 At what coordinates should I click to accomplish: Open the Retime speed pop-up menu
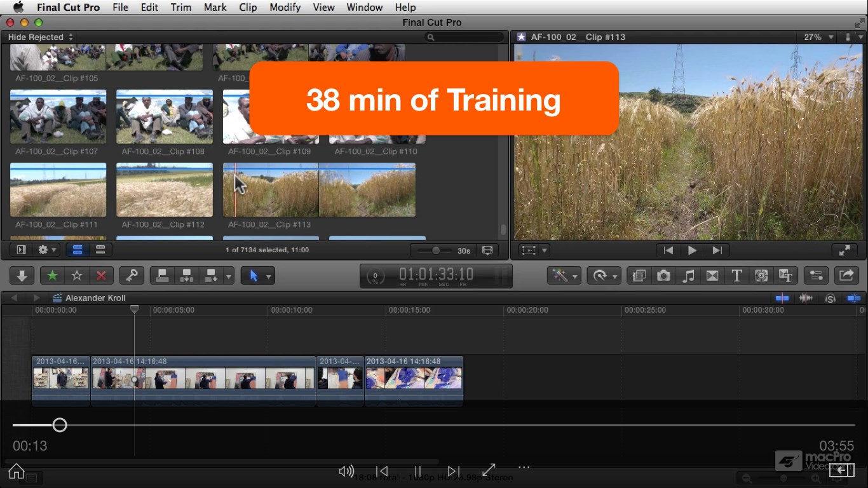[x=604, y=276]
